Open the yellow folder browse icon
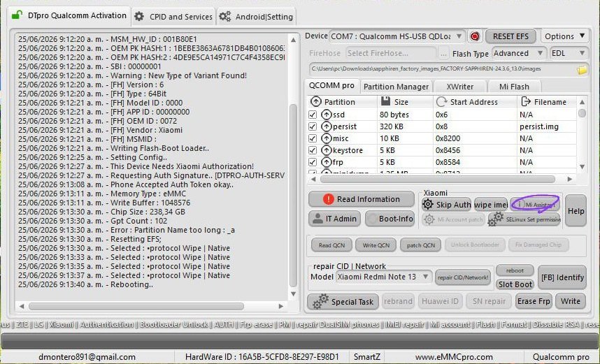The width and height of the screenshot is (600, 364). point(582,70)
